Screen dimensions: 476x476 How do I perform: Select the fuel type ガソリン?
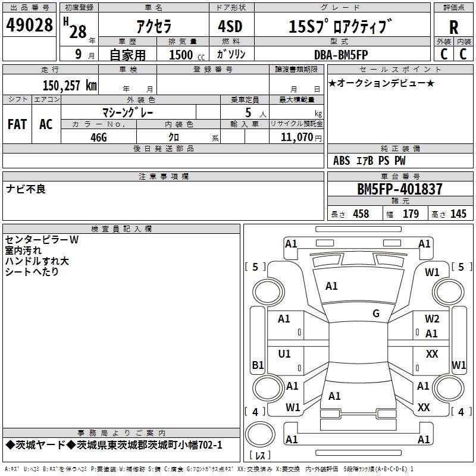[231, 54]
